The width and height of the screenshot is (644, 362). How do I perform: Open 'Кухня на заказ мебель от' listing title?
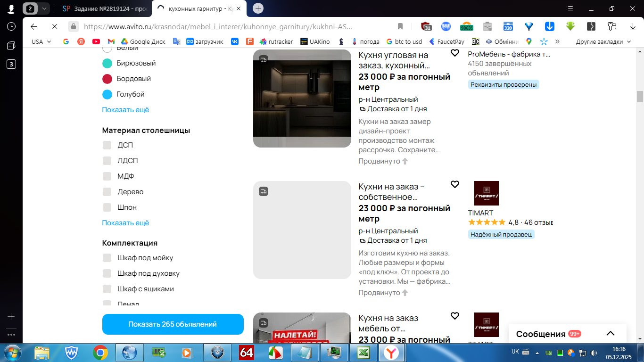click(x=388, y=323)
